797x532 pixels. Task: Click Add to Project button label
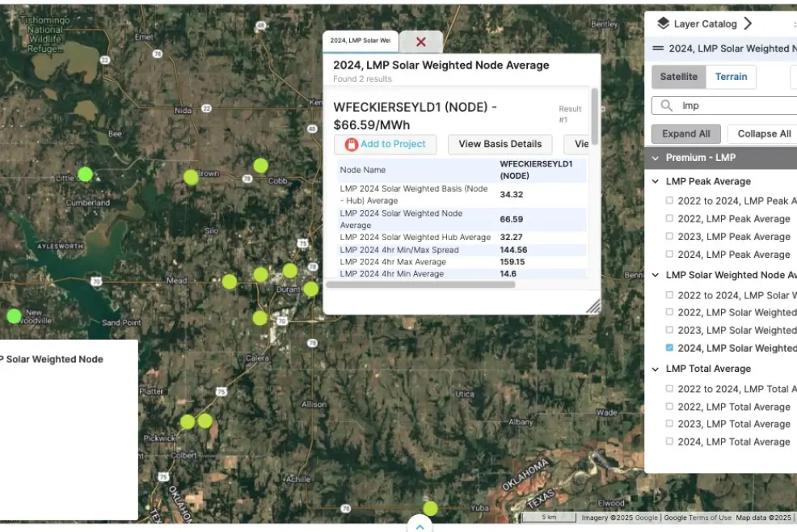coord(393,144)
